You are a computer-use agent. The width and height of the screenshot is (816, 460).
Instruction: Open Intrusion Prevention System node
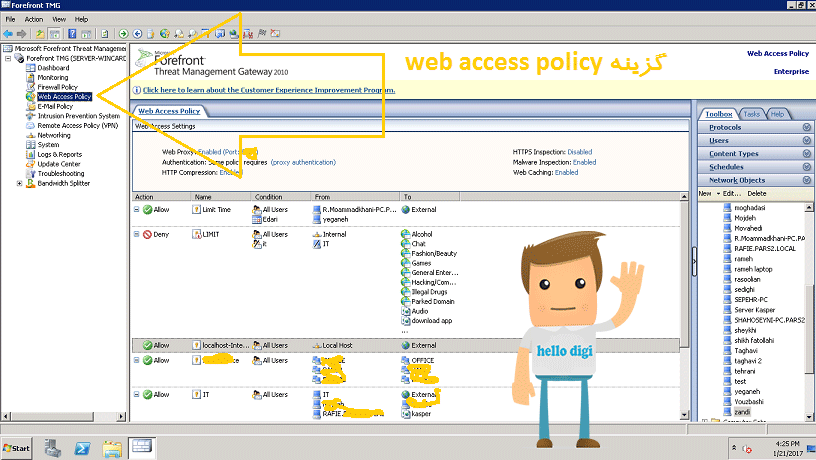click(79, 116)
